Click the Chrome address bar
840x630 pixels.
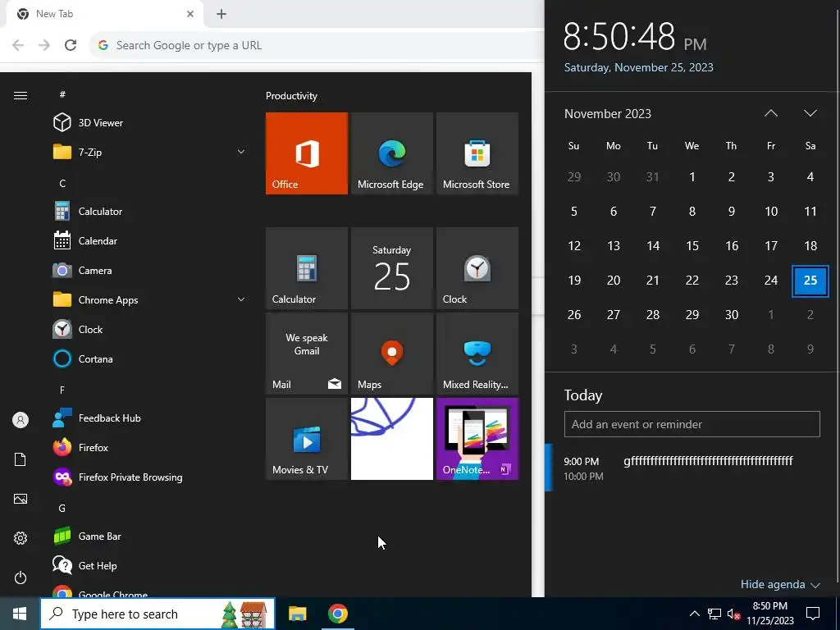(317, 45)
